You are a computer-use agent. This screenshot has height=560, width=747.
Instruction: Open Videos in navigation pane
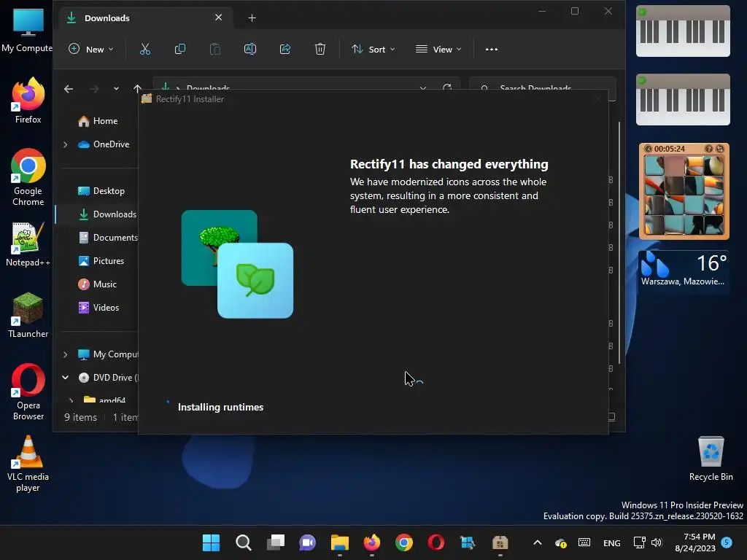click(x=98, y=308)
